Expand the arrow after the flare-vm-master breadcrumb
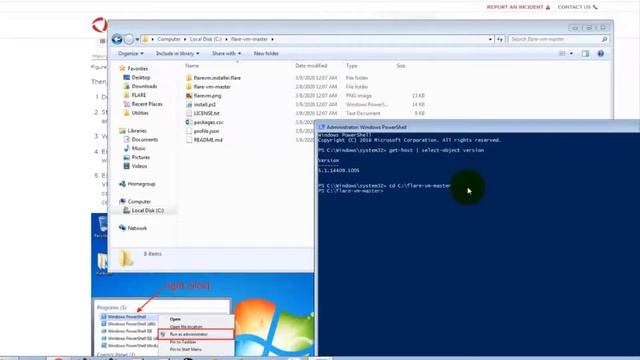Screen dimensions: 640x360 [272, 39]
